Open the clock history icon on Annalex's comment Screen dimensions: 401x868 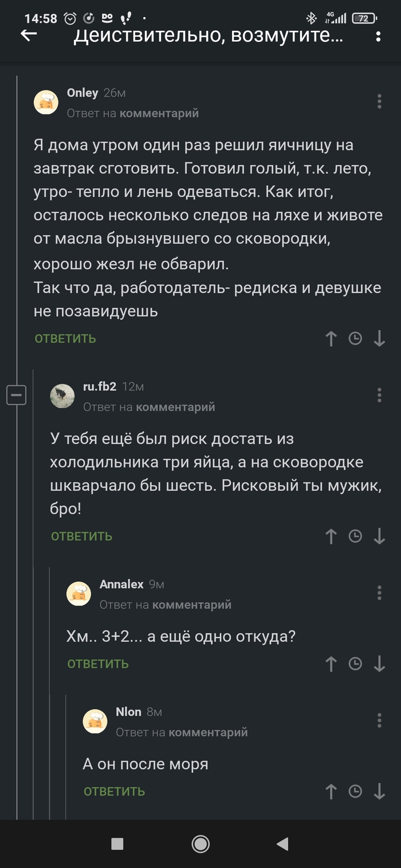point(356,664)
